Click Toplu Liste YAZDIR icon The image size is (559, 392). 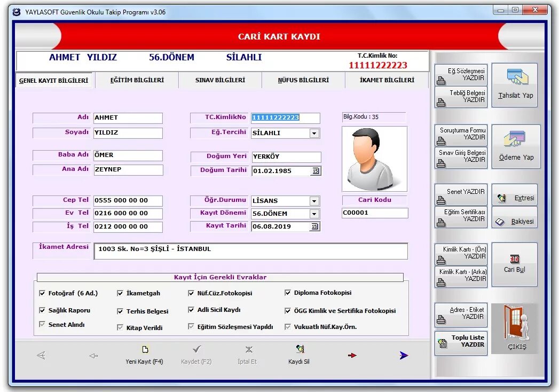click(x=443, y=343)
